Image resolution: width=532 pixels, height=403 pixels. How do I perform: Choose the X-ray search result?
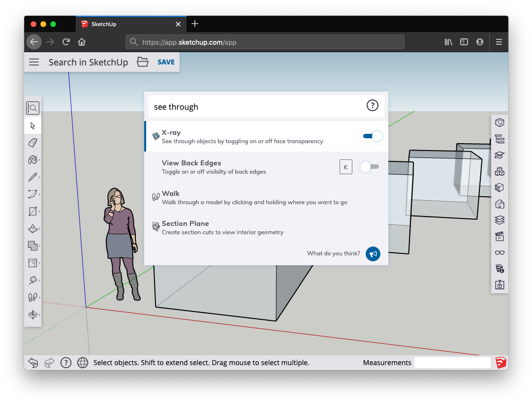coord(266,136)
